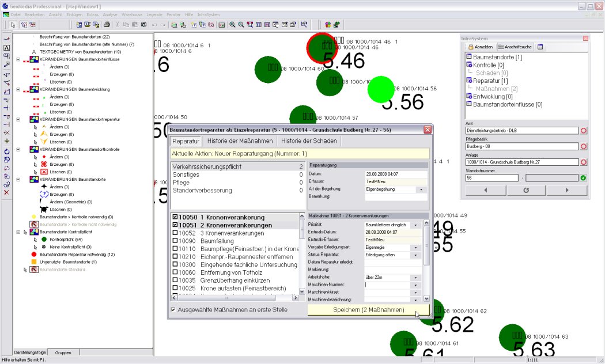
Task: Click the Anschriftsuche button
Action: (x=516, y=47)
